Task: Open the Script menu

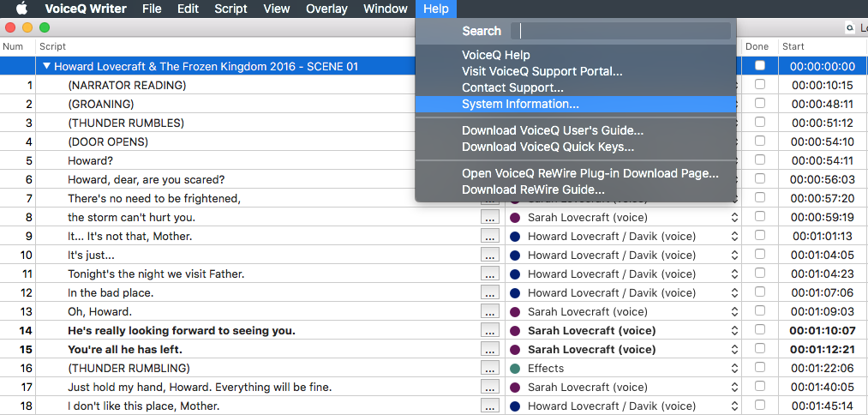Action: coord(230,9)
